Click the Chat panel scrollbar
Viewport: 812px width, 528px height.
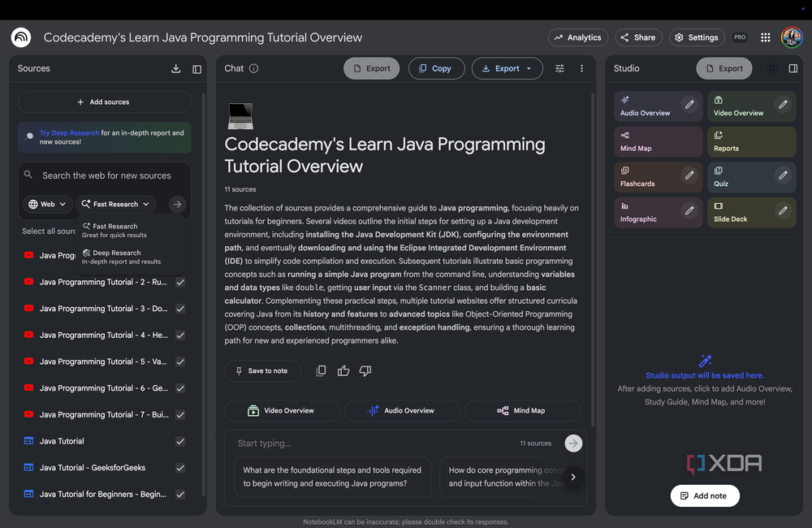click(x=593, y=259)
